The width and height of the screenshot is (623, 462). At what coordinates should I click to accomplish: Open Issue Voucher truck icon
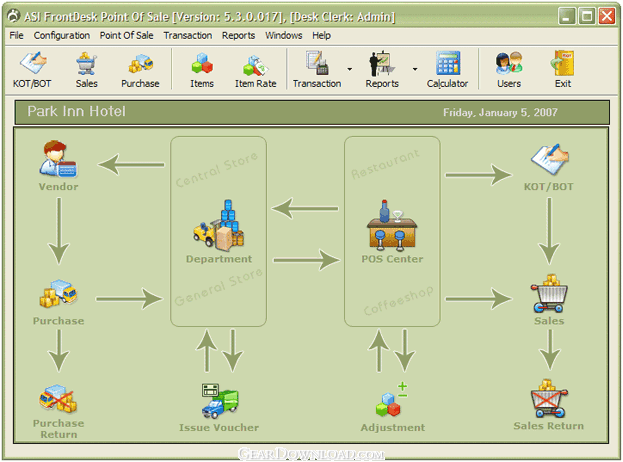pyautogui.click(x=220, y=400)
